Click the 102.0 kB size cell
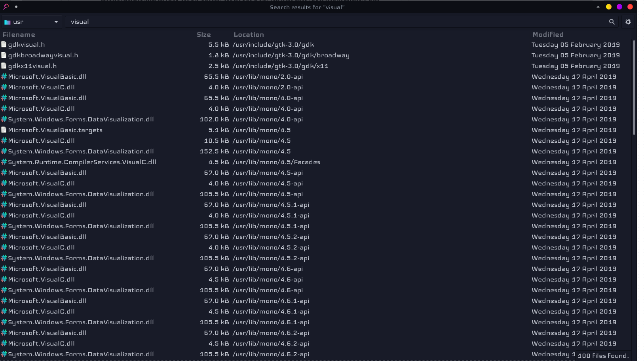Image resolution: width=644 pixels, height=361 pixels. pos(214,119)
